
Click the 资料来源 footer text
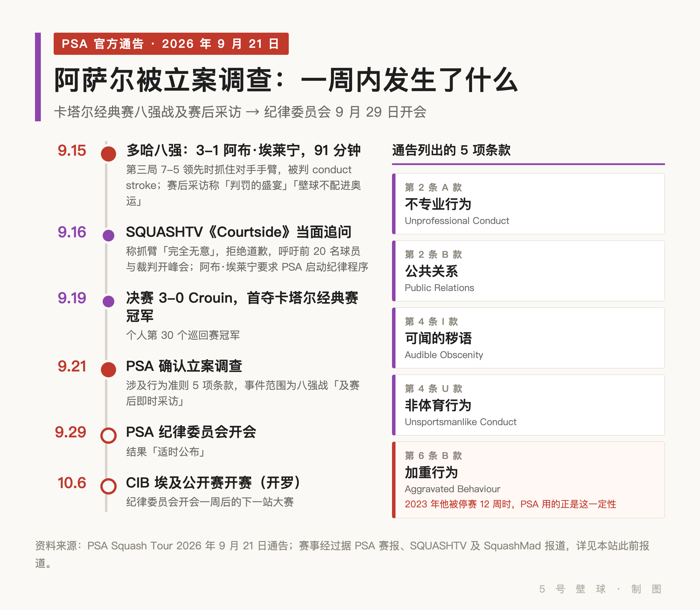point(342,554)
